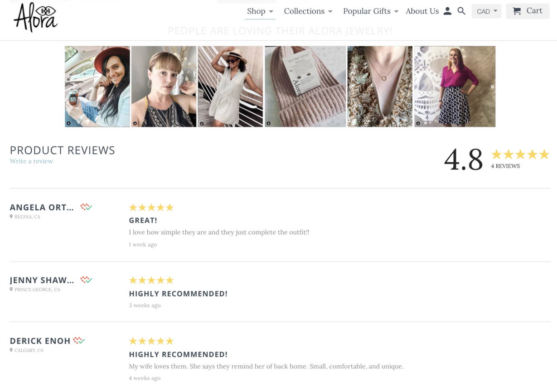Open the CAD currency dropdown
This screenshot has width=557, height=392.
(x=486, y=11)
